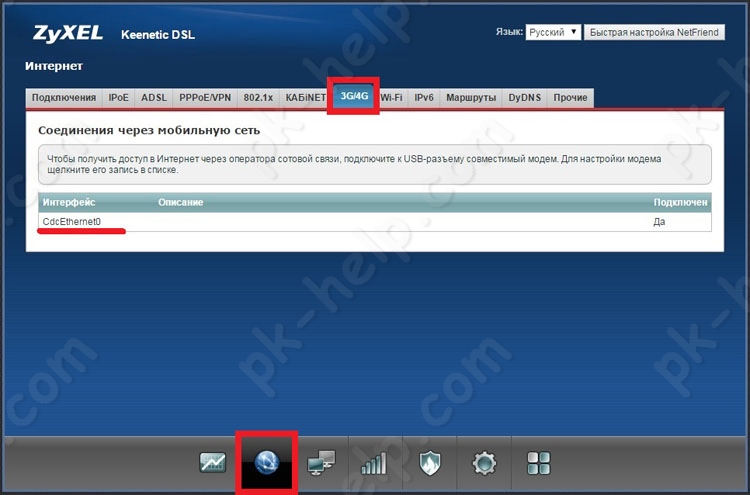Switch to the Маршруты tab
The image size is (750, 495).
point(471,98)
